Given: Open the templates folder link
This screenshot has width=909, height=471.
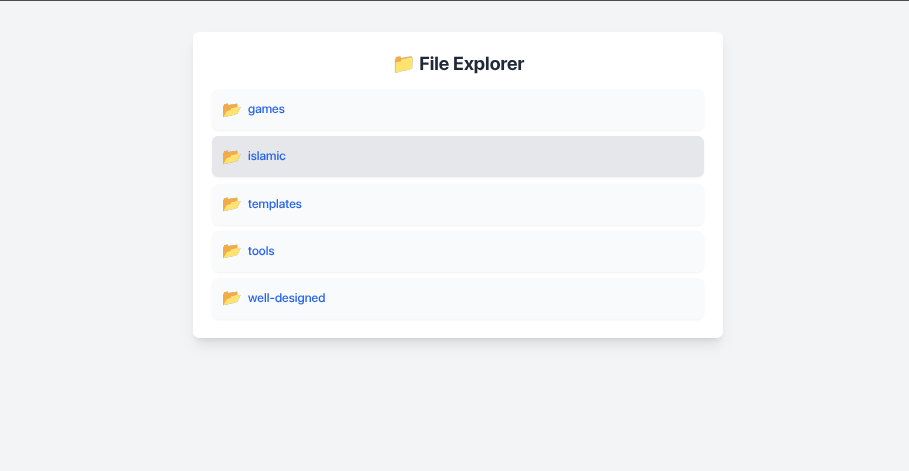Looking at the screenshot, I should tap(275, 204).
